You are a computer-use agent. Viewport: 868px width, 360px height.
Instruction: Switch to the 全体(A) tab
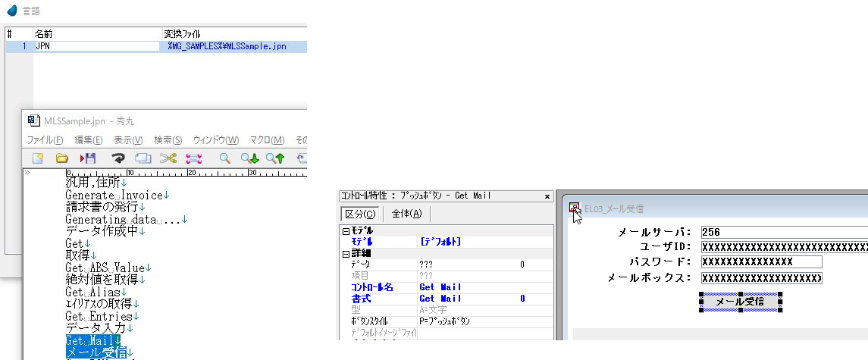pos(406,213)
